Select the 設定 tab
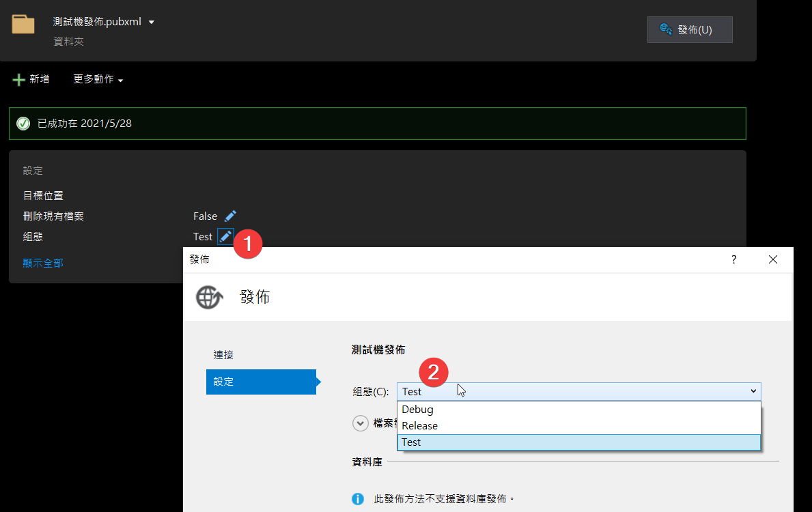 coord(261,382)
